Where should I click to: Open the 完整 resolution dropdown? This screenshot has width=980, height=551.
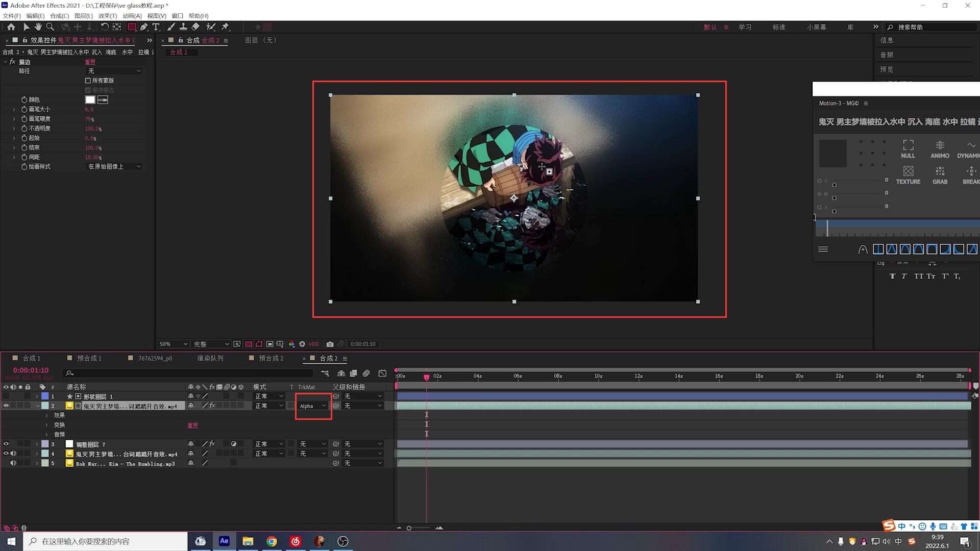[x=211, y=344]
